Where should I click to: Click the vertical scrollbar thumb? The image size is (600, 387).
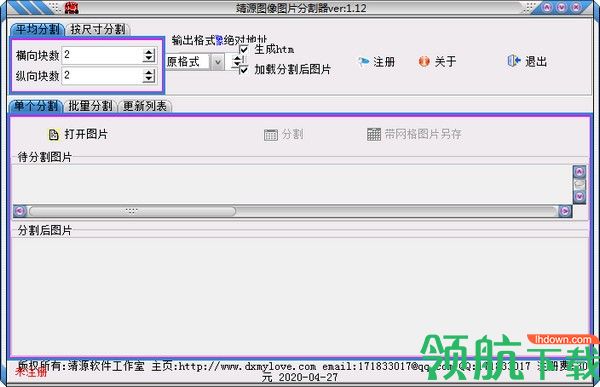click(579, 185)
